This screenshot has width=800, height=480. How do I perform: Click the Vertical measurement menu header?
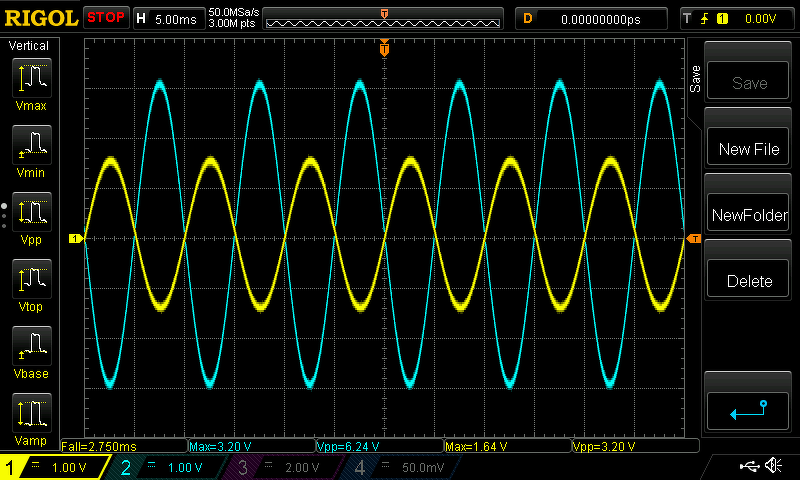point(29,45)
